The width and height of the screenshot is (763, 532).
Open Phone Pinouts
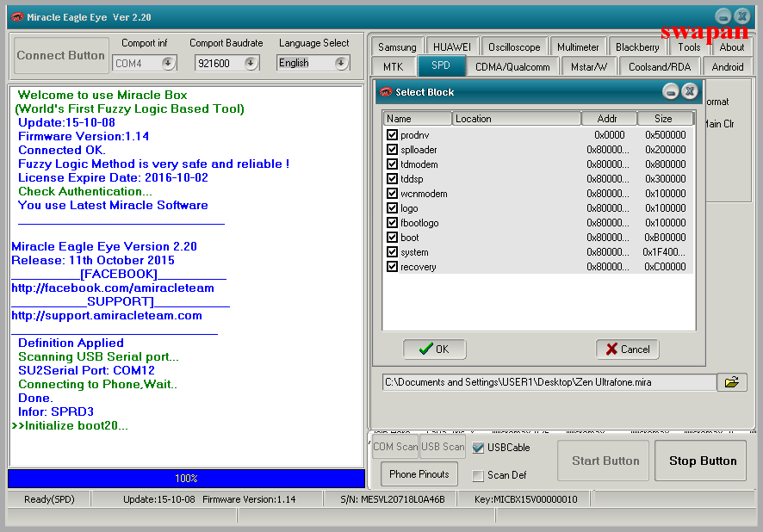[419, 474]
